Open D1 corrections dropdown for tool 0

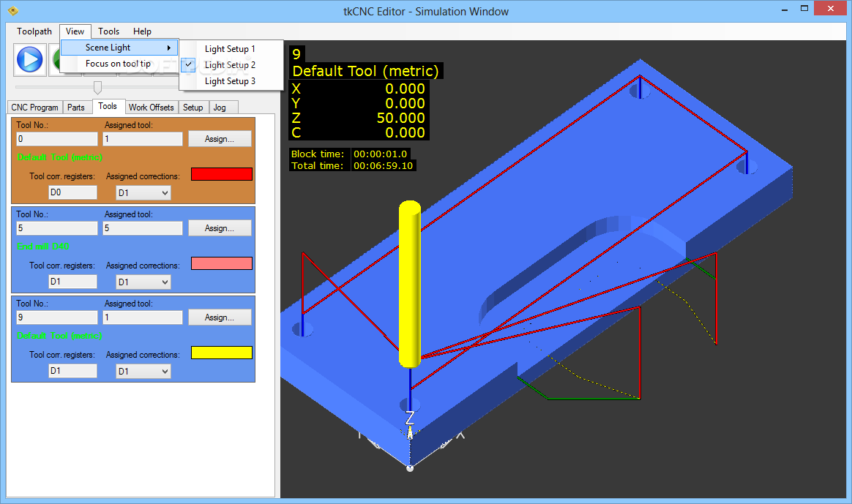pos(143,193)
